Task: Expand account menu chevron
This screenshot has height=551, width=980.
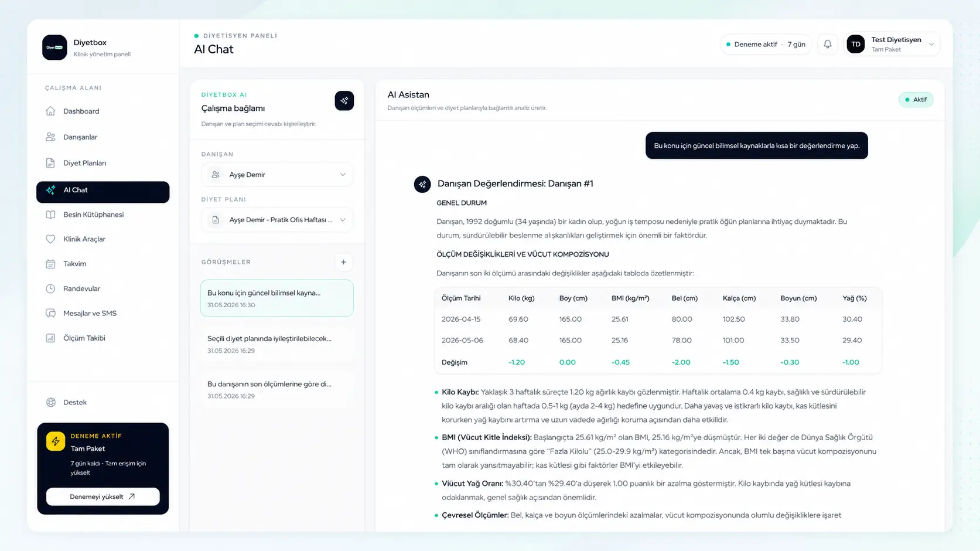Action: (931, 45)
